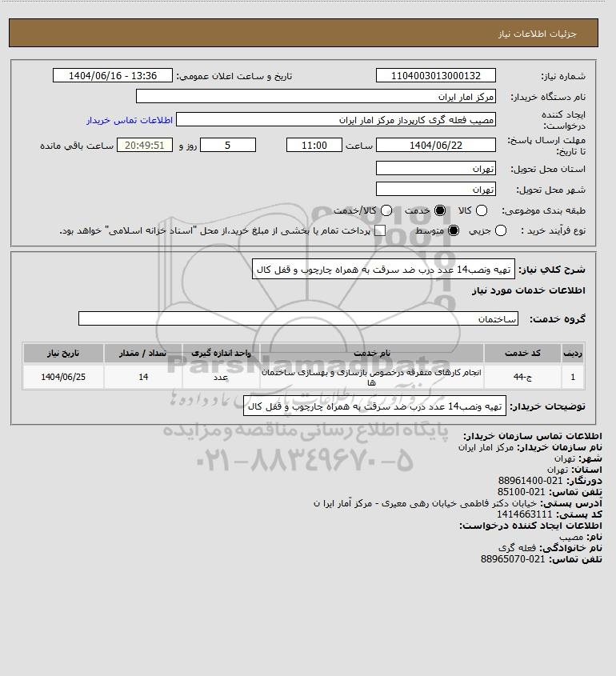This screenshot has height=676, width=616.
Task: Choose the جزیی purchase type radio
Action: pos(501,230)
